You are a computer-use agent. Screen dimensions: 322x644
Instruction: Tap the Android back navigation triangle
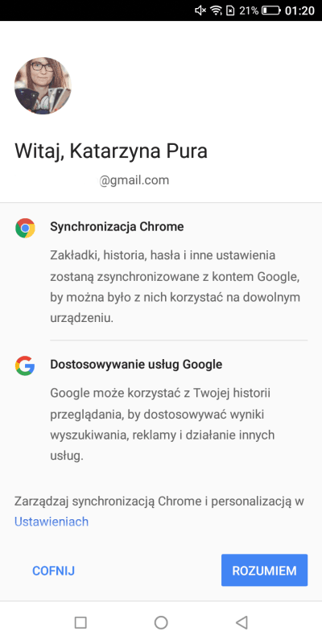pyautogui.click(x=242, y=622)
